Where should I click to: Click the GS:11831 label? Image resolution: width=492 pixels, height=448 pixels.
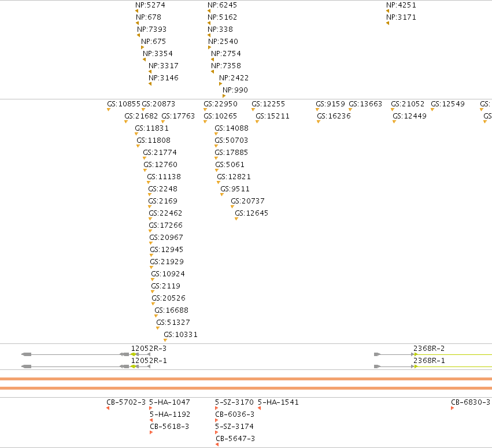[152, 128]
